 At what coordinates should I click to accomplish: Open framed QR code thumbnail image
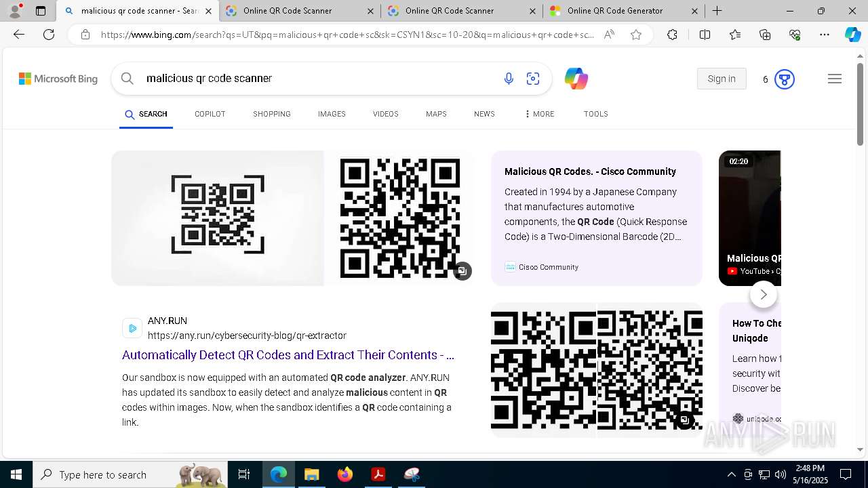tap(218, 218)
